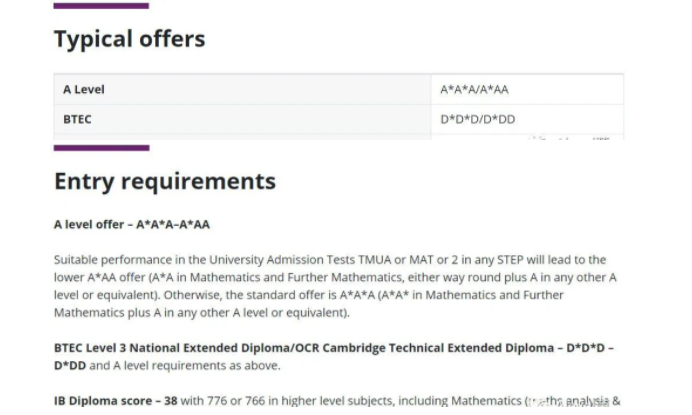The height and width of the screenshot is (415, 692).
Task: Click the bold "A level offer – A*A*A–A*AA" line
Action: coord(131,225)
